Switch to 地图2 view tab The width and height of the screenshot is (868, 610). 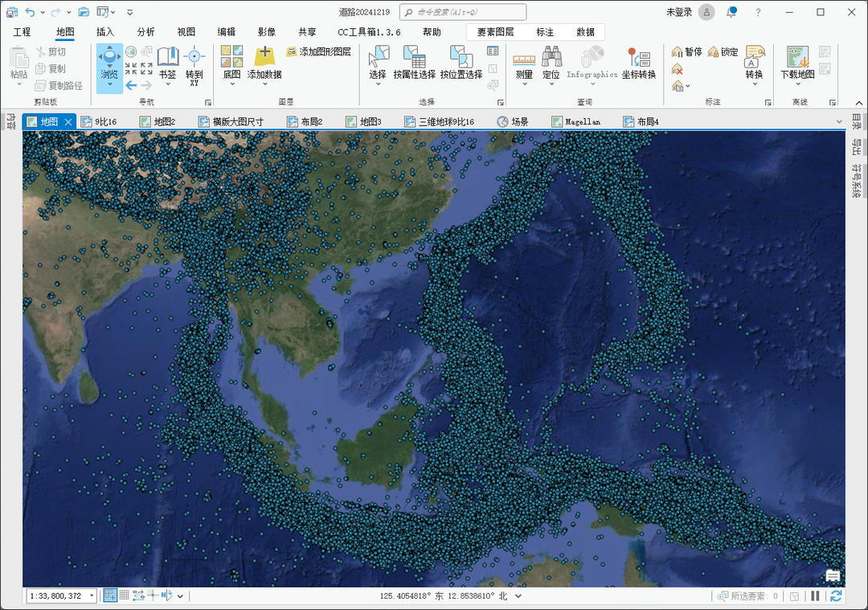[x=158, y=122]
